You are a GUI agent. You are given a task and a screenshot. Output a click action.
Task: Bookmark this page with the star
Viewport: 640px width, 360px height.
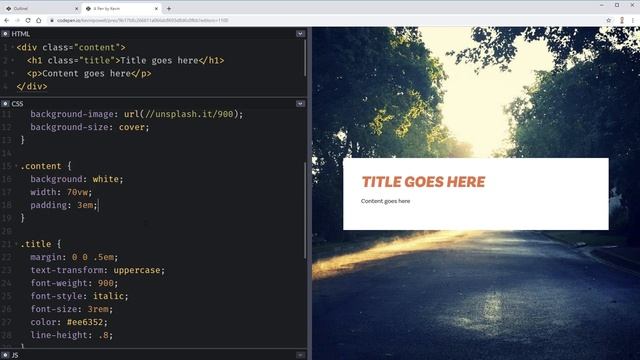(609, 20)
